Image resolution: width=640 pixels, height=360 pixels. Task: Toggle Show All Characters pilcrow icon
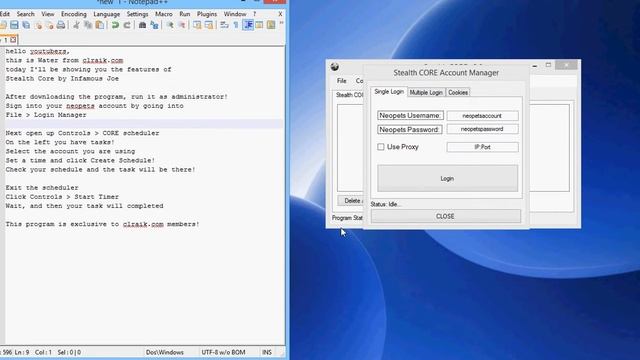click(236, 25)
